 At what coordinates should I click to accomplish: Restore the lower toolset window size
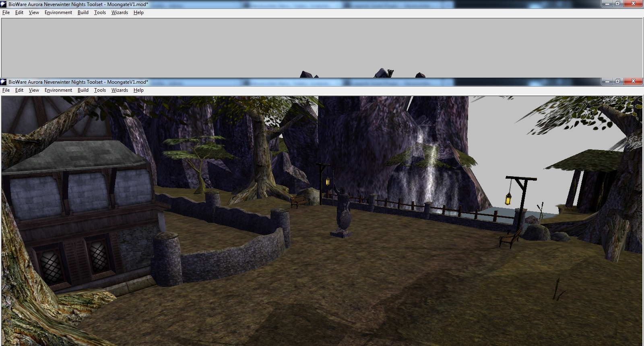[x=618, y=81]
